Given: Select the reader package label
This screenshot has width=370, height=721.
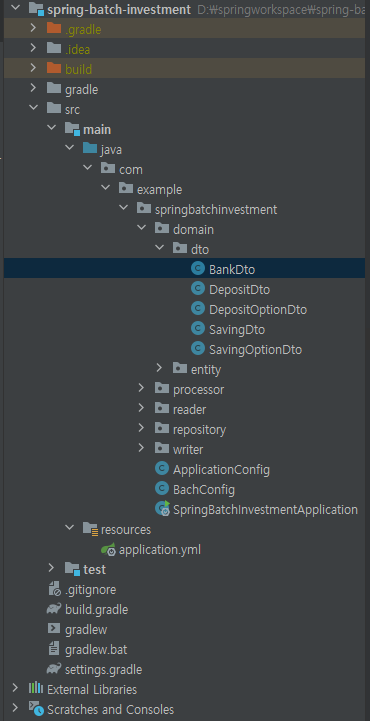Looking at the screenshot, I should coord(189,409).
